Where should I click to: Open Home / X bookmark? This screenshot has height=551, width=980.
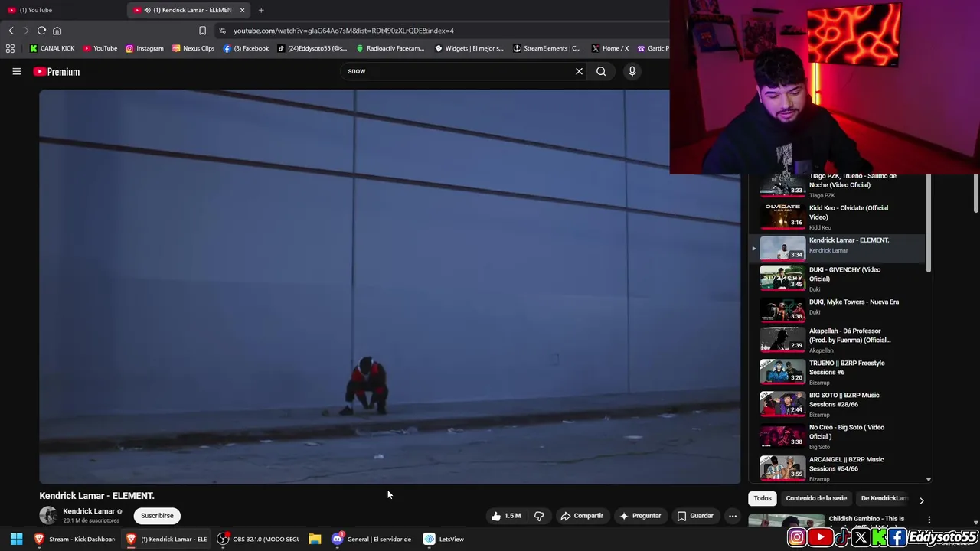click(610, 48)
